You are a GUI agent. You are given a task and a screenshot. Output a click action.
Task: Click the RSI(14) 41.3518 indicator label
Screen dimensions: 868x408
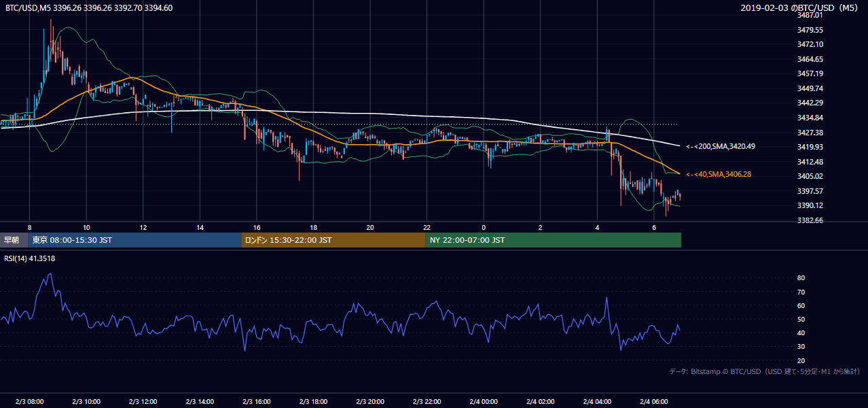click(x=30, y=258)
